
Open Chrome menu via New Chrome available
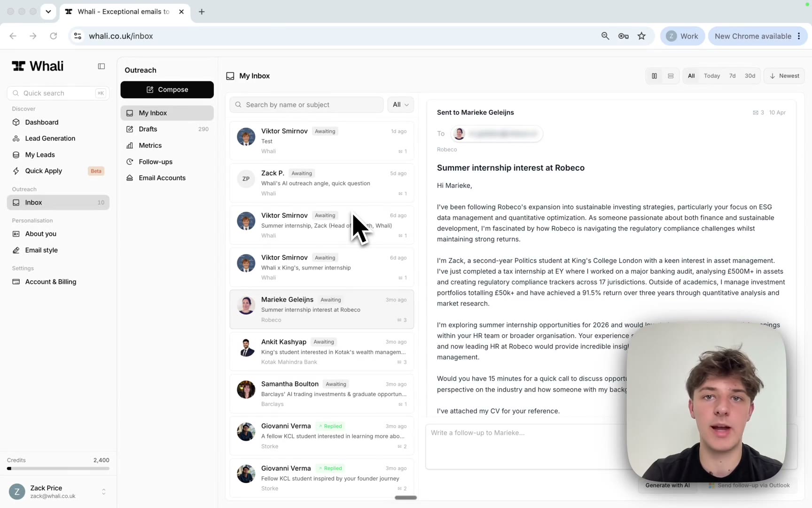(x=757, y=36)
